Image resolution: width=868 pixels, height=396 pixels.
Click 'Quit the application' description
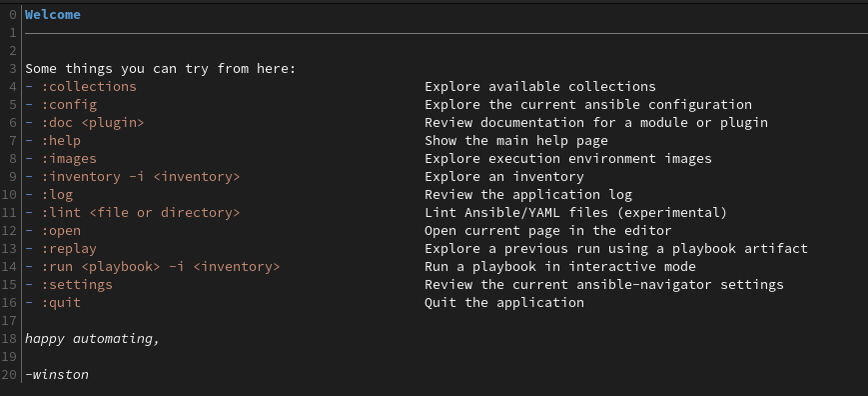504,303
